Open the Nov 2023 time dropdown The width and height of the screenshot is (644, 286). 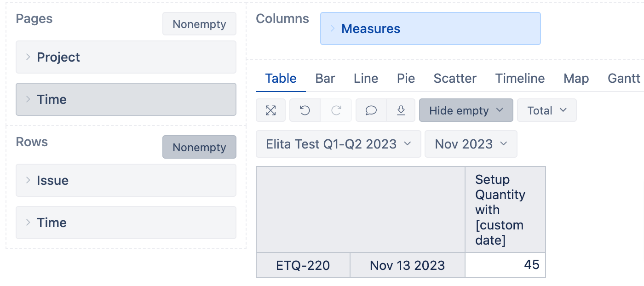(471, 144)
